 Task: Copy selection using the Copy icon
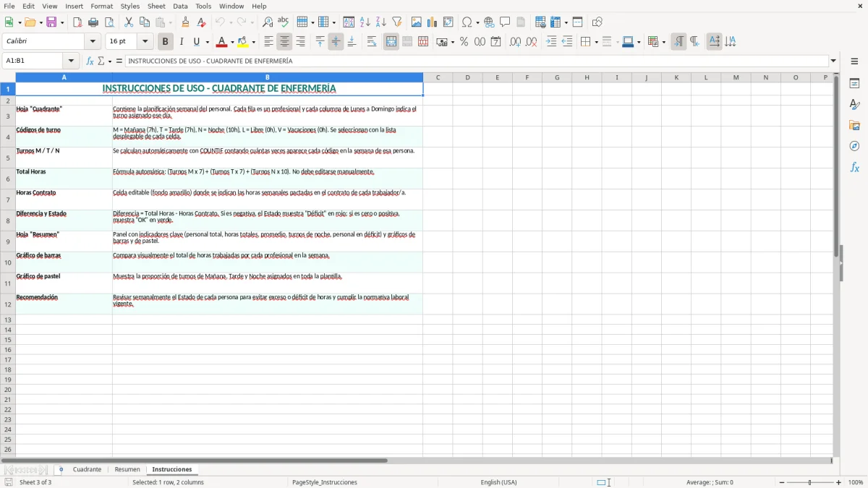click(x=145, y=22)
